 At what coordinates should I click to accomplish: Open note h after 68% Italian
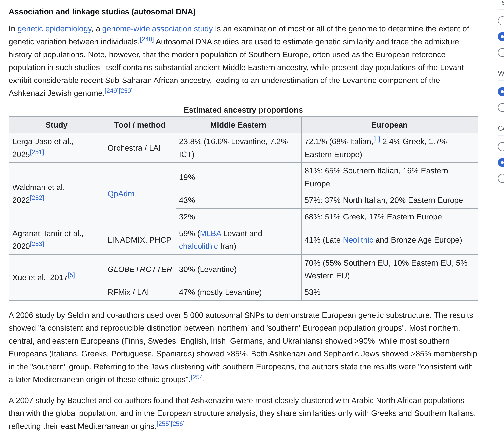(377, 139)
